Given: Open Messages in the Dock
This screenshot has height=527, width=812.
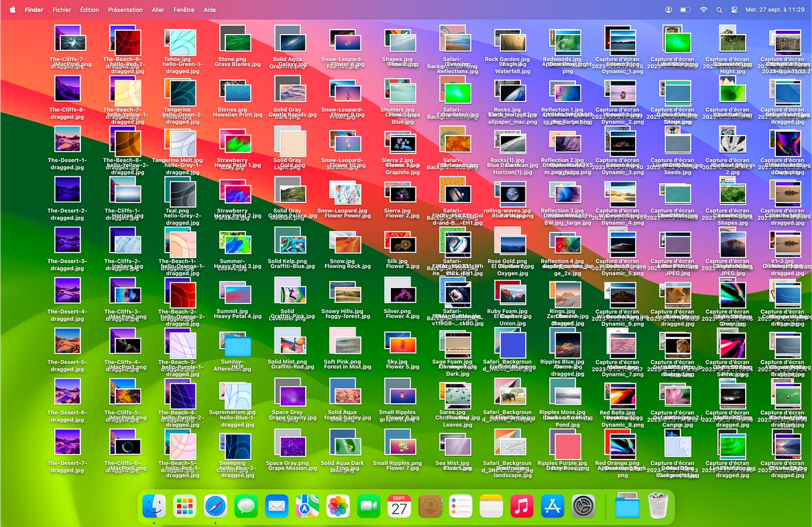Looking at the screenshot, I should pos(246,506).
